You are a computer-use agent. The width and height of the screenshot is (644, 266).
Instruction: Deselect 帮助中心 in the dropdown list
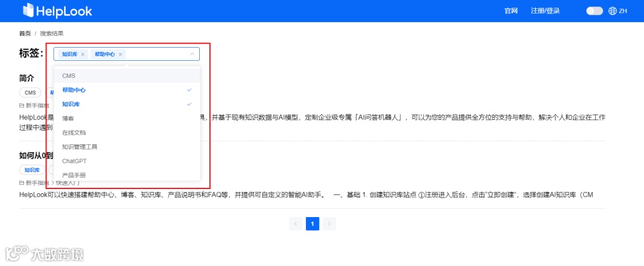[x=127, y=90]
